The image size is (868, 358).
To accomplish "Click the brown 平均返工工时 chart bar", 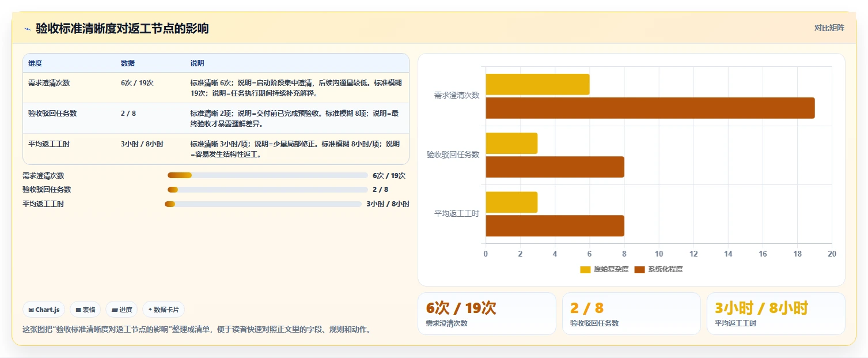I will pyautogui.click(x=555, y=225).
